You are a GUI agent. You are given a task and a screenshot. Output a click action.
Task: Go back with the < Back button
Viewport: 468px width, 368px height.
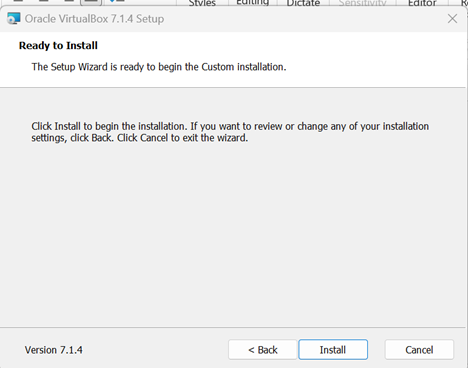[x=263, y=350]
